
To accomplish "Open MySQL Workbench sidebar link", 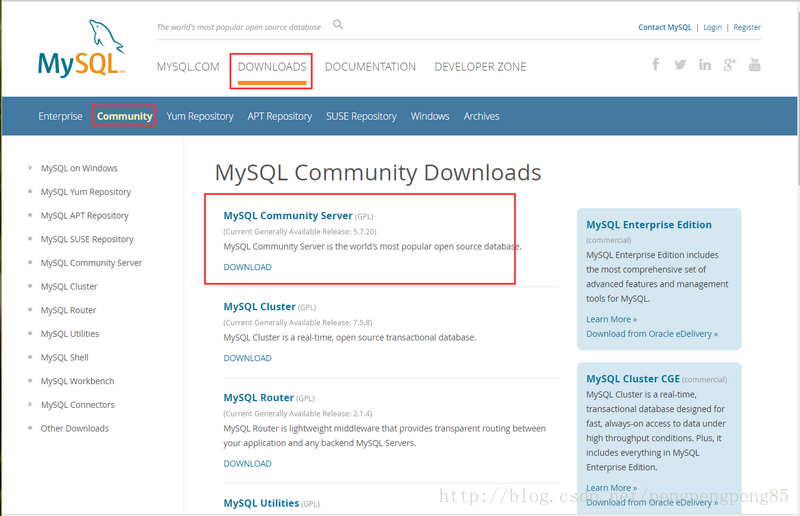I will point(78,381).
